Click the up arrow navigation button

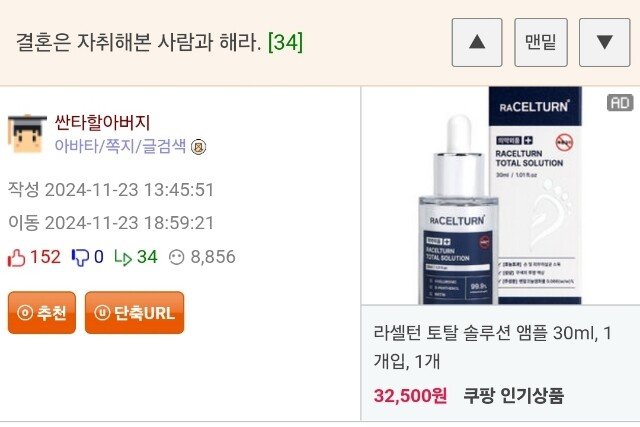(477, 42)
